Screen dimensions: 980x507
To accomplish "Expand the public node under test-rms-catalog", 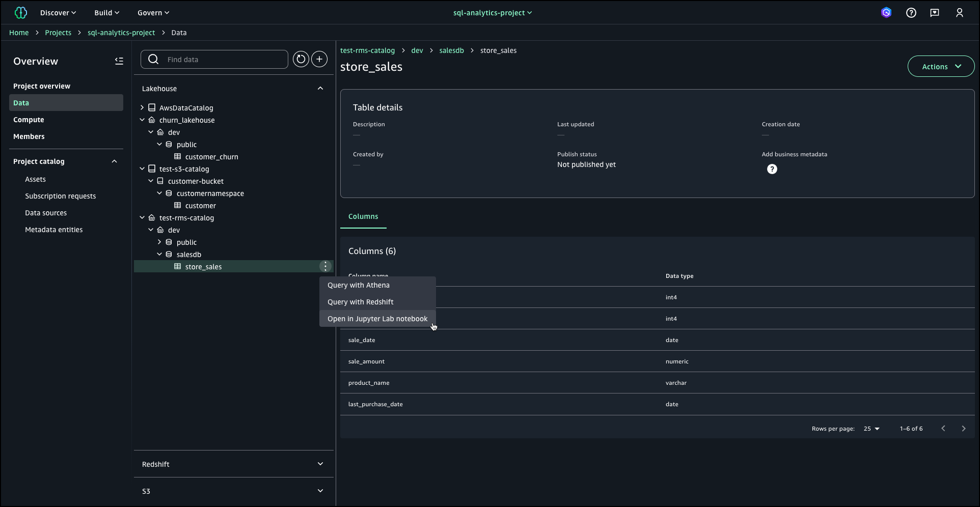I will tap(159, 242).
